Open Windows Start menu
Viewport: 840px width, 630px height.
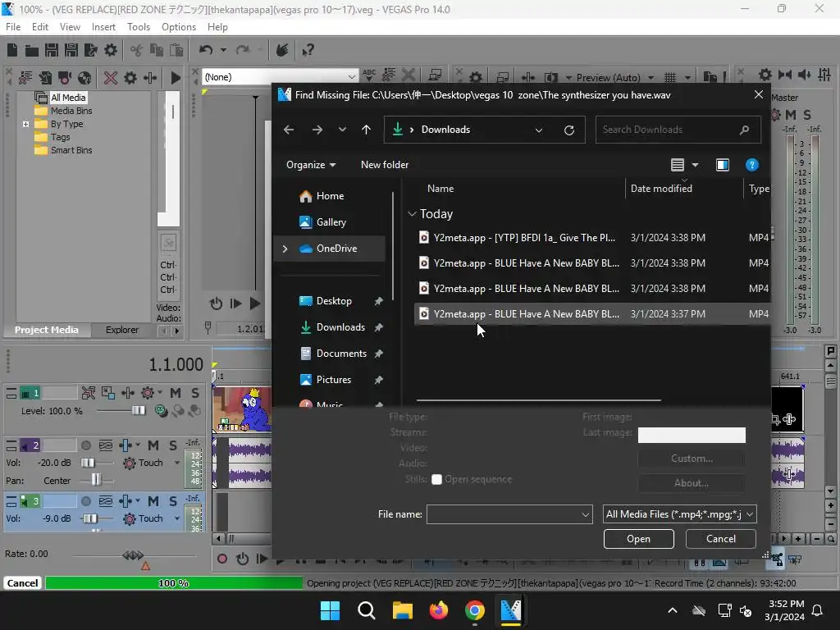pos(330,610)
